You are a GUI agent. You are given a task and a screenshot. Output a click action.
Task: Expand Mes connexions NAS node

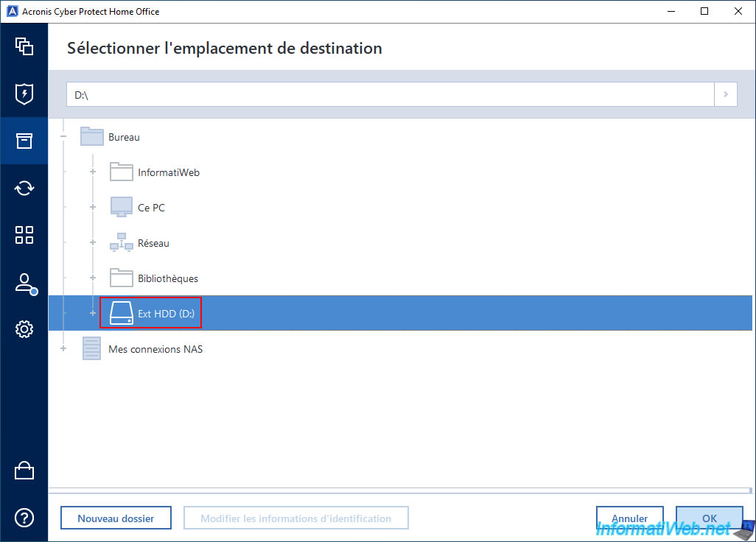point(63,349)
